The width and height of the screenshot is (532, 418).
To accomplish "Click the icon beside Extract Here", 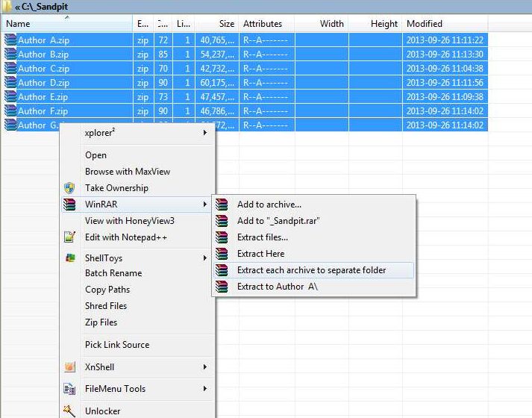I will pos(222,254).
